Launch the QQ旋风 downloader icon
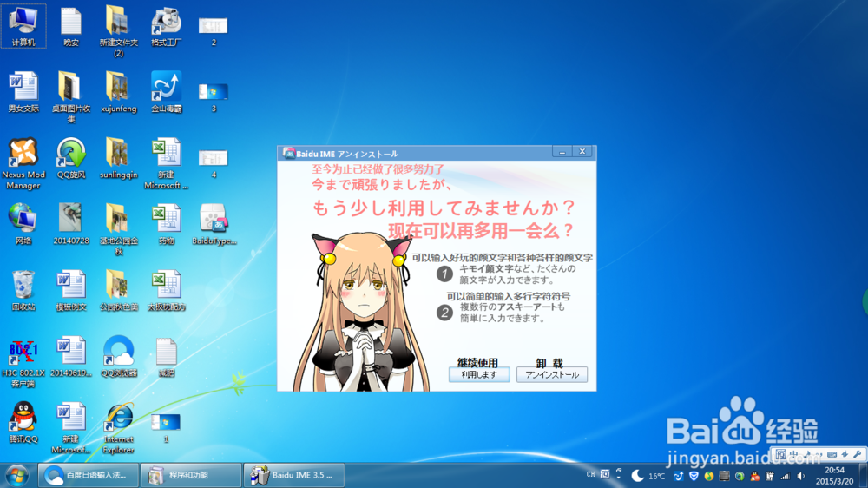The image size is (868, 488). 71,158
